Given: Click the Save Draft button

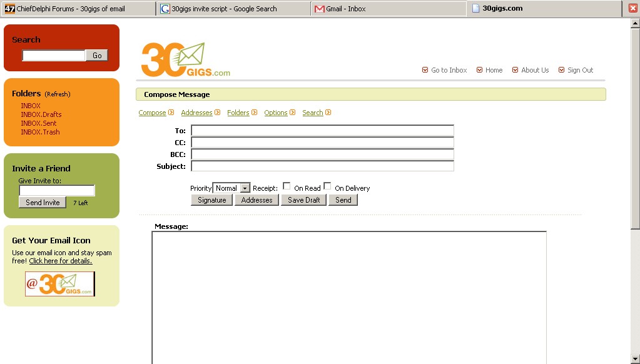Looking at the screenshot, I should pyautogui.click(x=303, y=200).
